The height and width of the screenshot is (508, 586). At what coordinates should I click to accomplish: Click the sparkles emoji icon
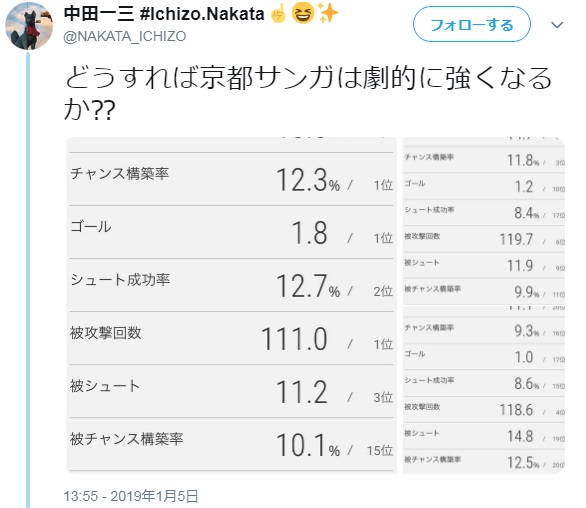328,13
